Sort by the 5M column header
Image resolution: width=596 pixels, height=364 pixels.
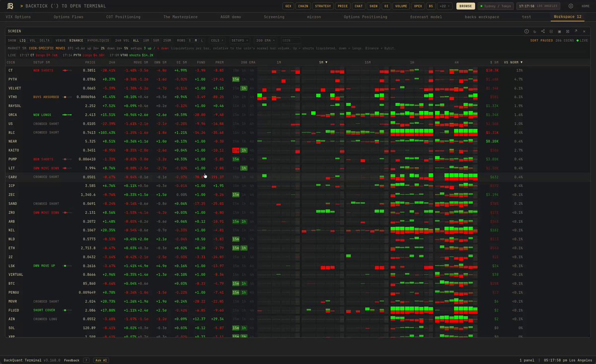coord(323,62)
